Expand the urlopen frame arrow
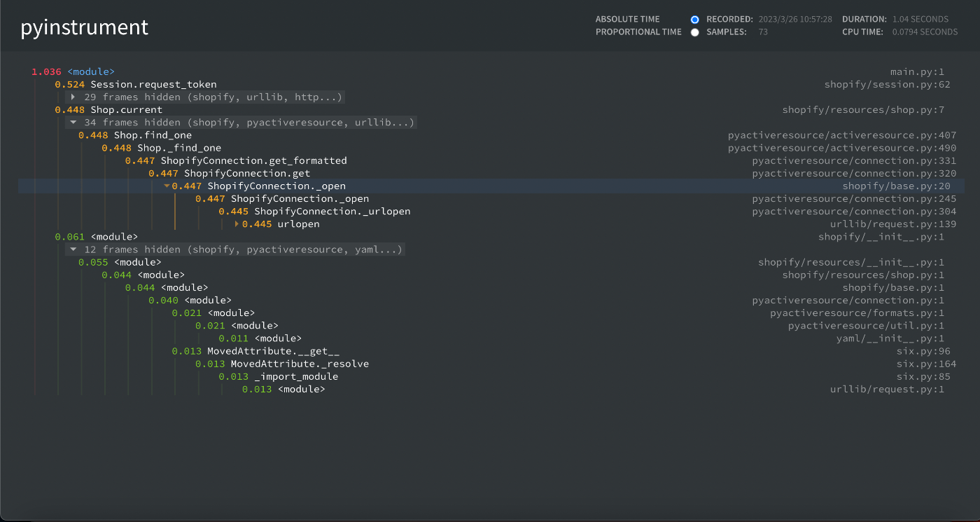Screen dimensions: 980x522 click(237, 224)
